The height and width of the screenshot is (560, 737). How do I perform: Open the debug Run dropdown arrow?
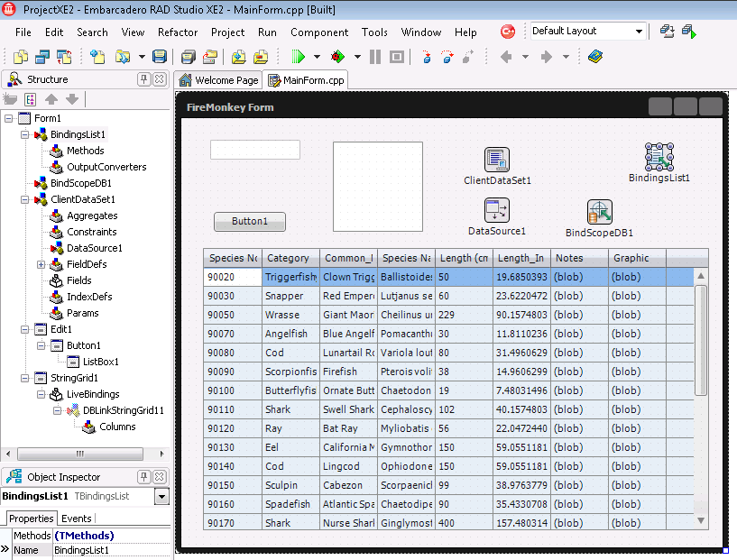pos(357,57)
